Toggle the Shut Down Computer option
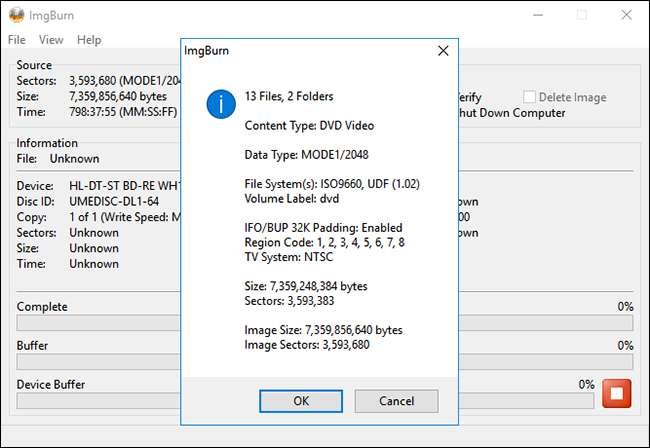The width and height of the screenshot is (650, 448). (x=512, y=113)
